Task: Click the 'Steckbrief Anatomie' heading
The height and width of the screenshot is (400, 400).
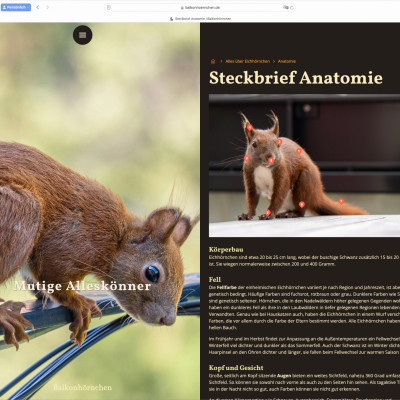Action: (x=296, y=78)
